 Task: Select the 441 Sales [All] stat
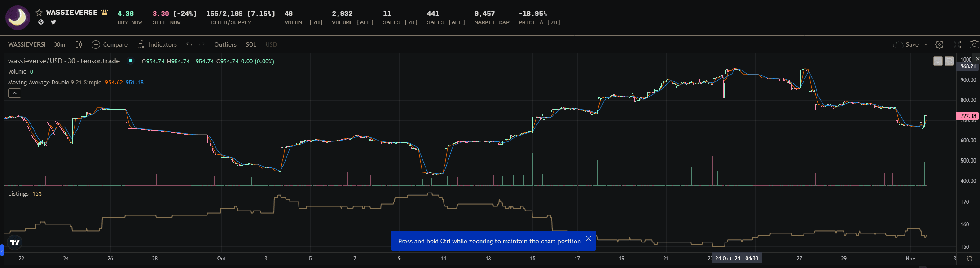coord(446,18)
